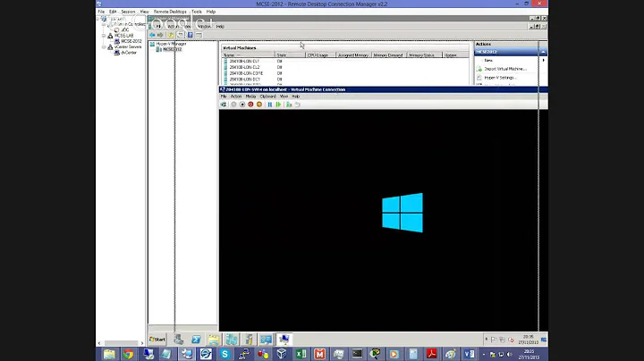The height and width of the screenshot is (361, 644).
Task: Click the CPU Usage column header
Action: pos(320,55)
